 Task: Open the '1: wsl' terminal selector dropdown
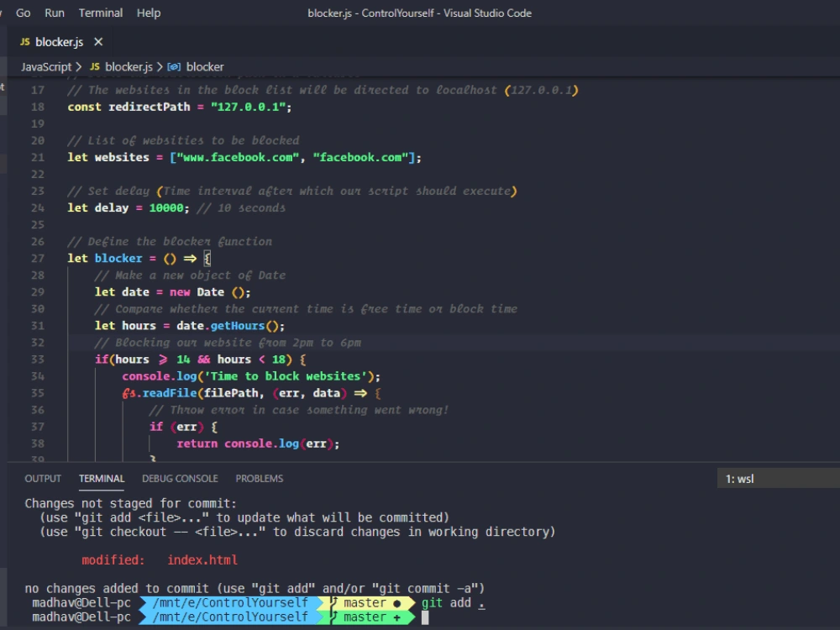(779, 479)
